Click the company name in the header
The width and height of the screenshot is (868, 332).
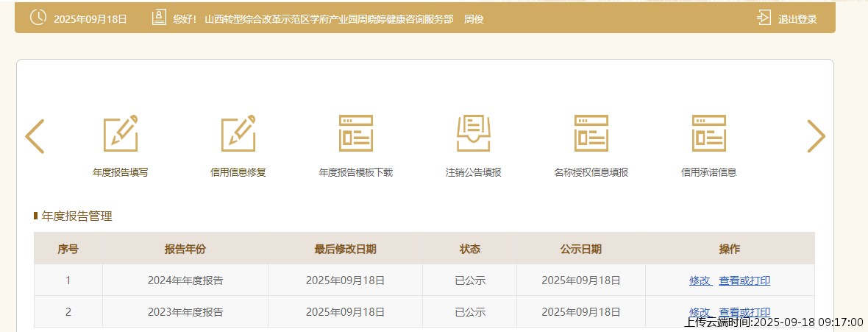329,19
